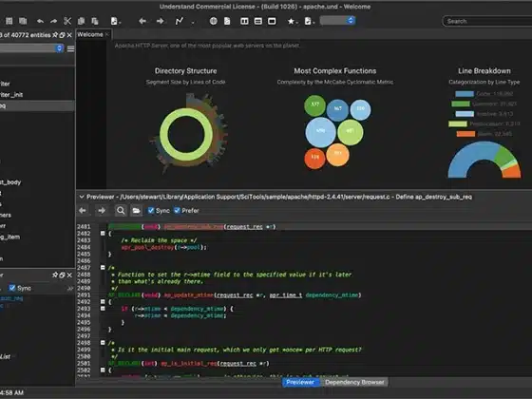Collapse the comment fold at line 2487
Viewport: 532px width, 399px height.
click(103, 268)
